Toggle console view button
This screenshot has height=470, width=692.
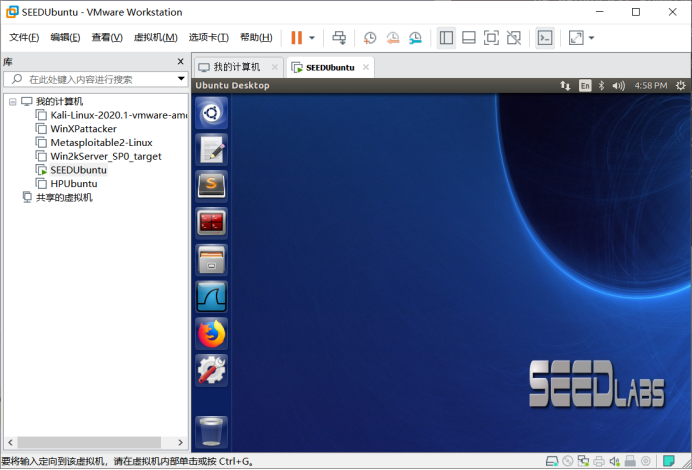545,38
